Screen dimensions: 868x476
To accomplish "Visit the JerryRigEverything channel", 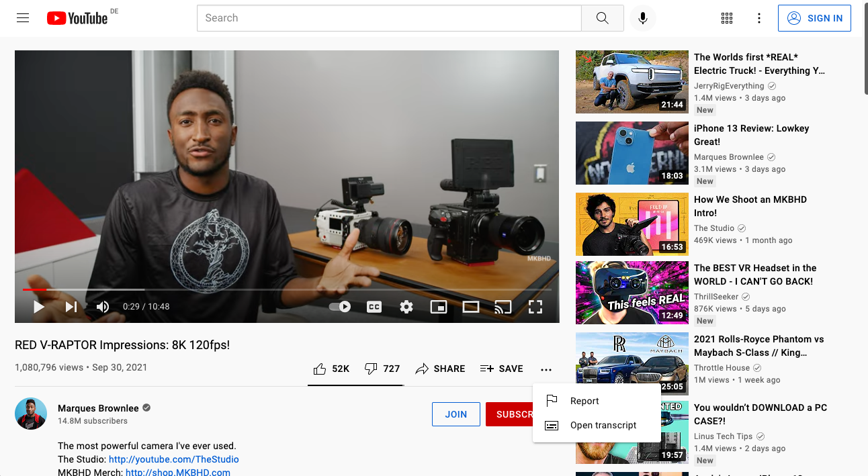I will coord(729,86).
